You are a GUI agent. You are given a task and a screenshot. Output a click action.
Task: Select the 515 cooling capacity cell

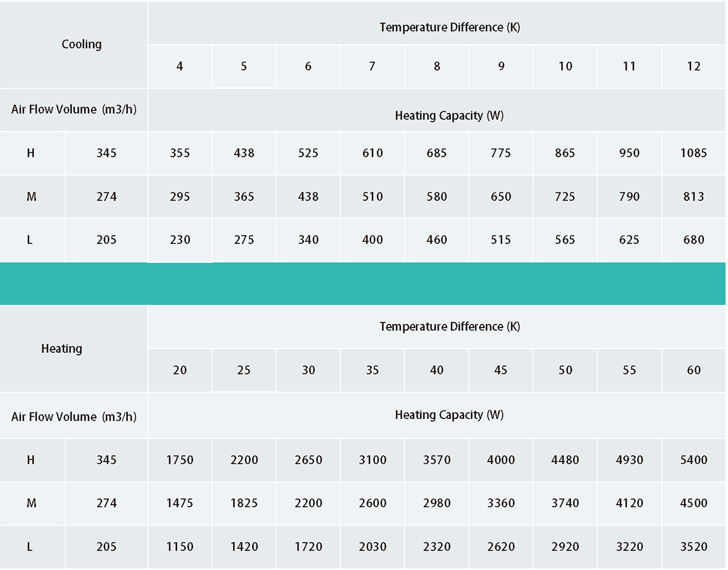(501, 240)
